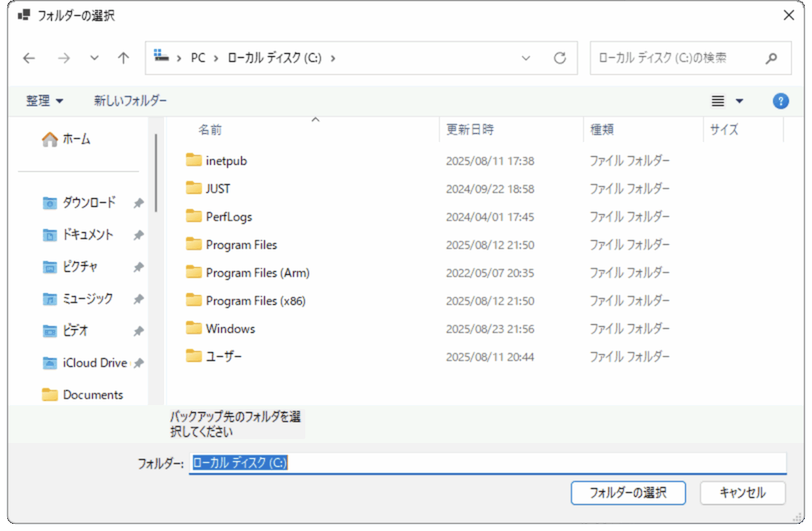The height and width of the screenshot is (531, 812).
Task: Click PC in the breadcrumb path
Action: [x=197, y=57]
